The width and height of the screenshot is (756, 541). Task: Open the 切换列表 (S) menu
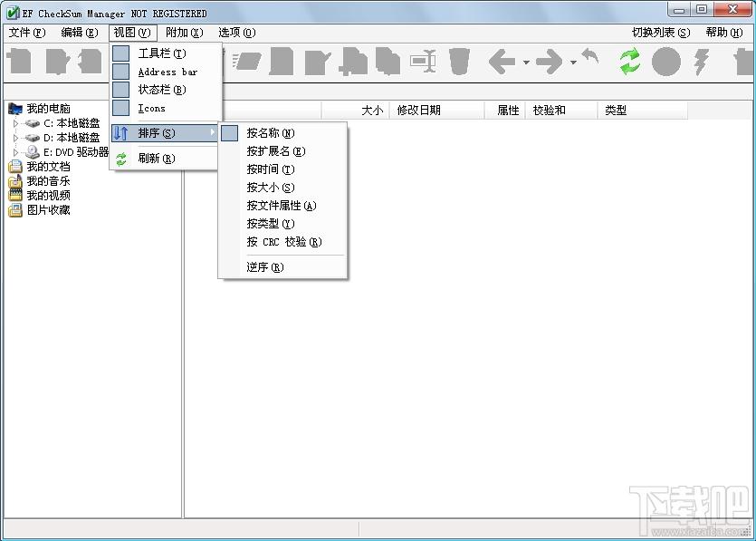(661, 33)
